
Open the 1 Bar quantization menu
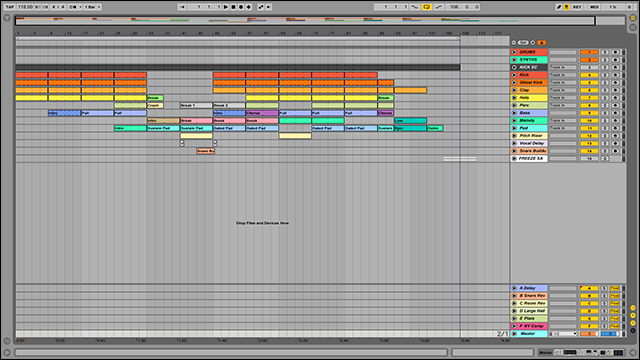point(93,7)
